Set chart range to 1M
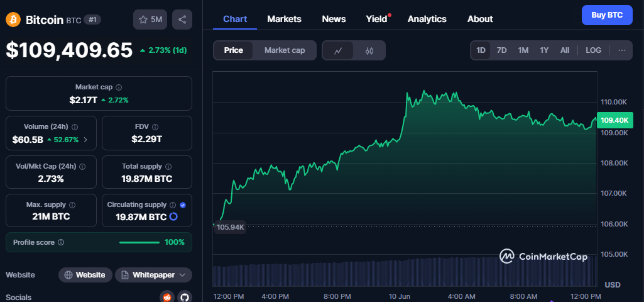This screenshot has width=644, height=302. [523, 50]
